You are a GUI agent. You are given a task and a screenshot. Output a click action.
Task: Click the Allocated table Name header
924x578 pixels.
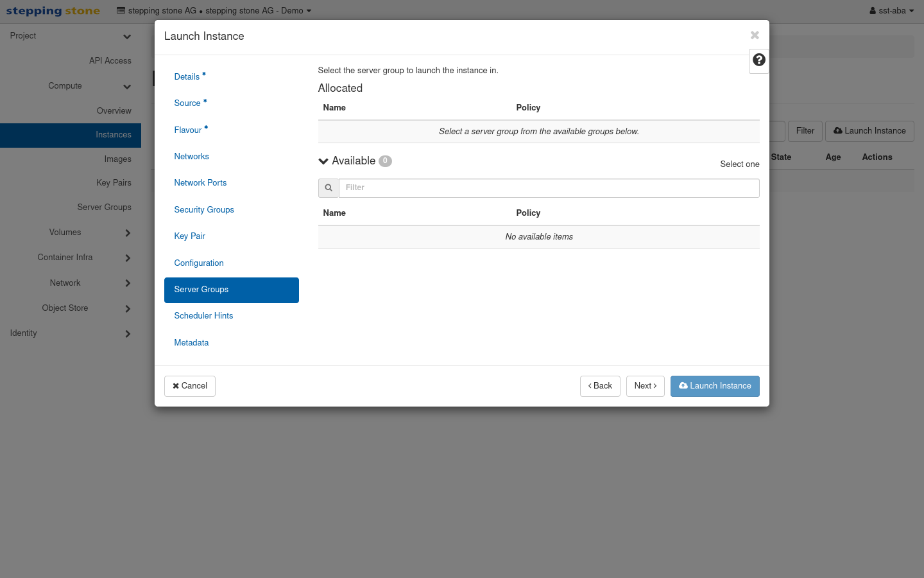(334, 107)
